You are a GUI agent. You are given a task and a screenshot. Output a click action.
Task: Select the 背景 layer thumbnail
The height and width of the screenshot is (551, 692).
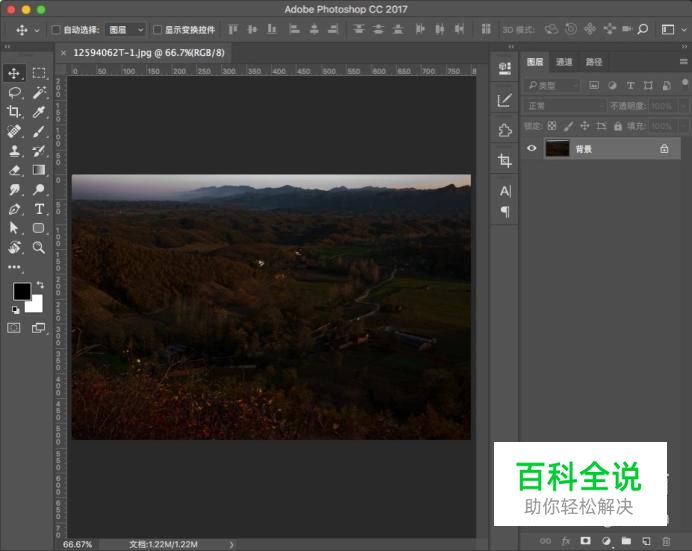point(557,148)
